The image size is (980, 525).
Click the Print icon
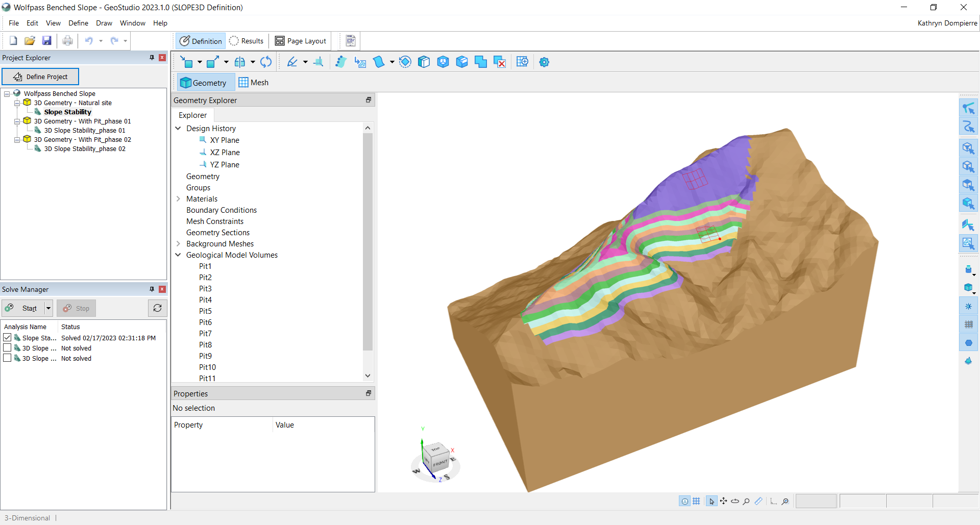67,41
